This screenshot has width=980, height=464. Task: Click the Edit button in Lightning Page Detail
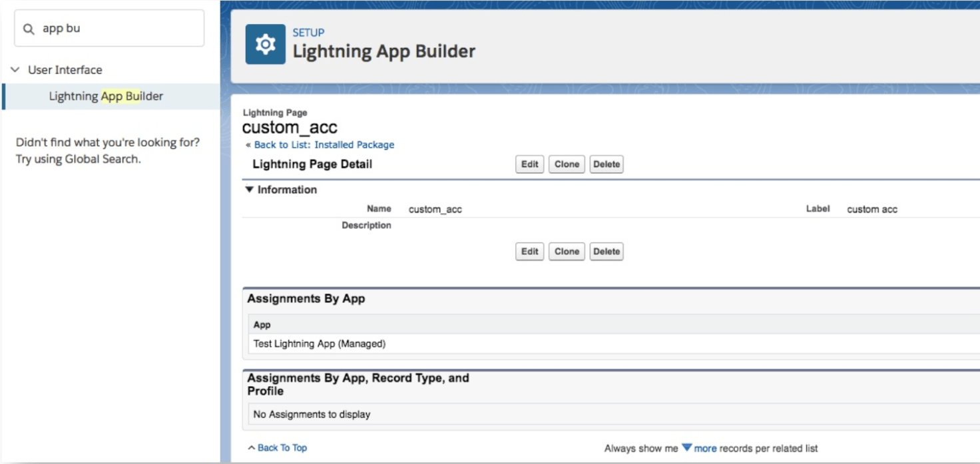pos(529,164)
